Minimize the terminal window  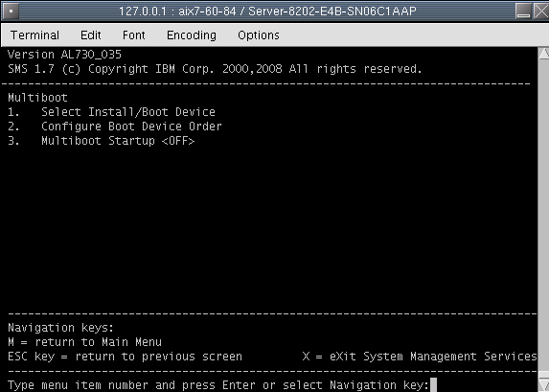[523, 12]
